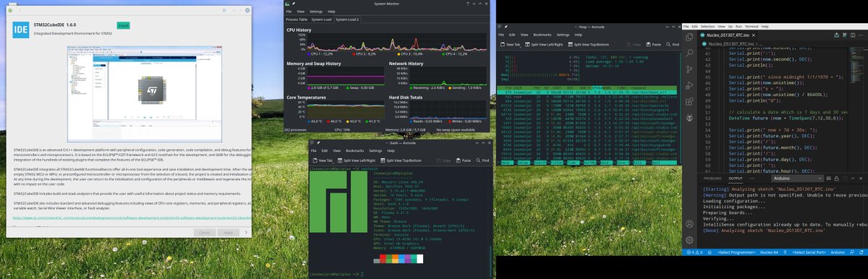The height and width of the screenshot is (279, 868).
Task: Click Cancel button in STM32CubeIDE dialog
Action: click(205, 233)
